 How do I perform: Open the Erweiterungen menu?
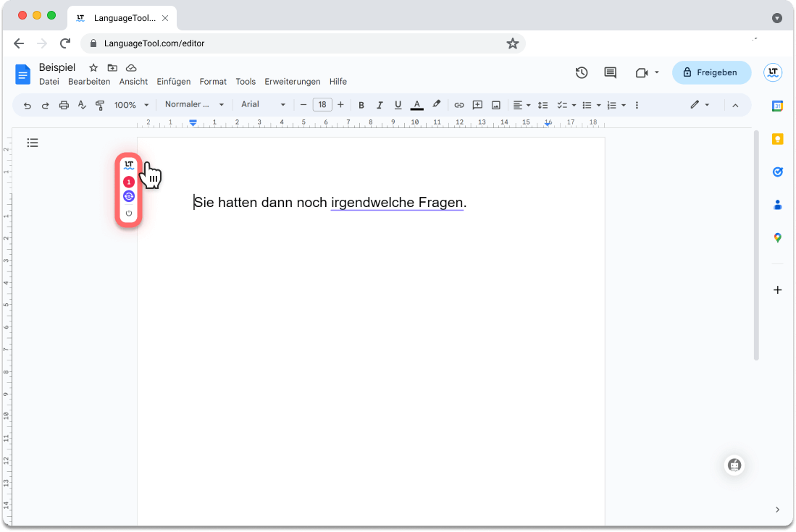(x=293, y=82)
